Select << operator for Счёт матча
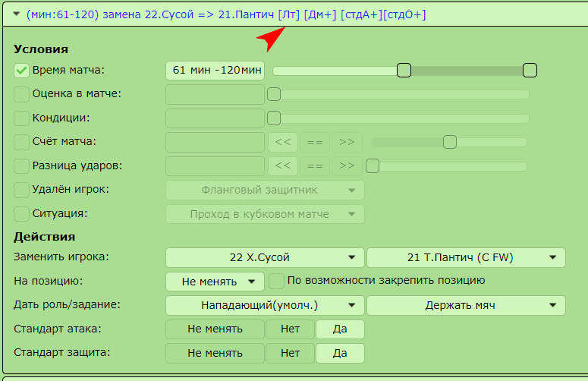588x381 pixels. click(x=283, y=142)
